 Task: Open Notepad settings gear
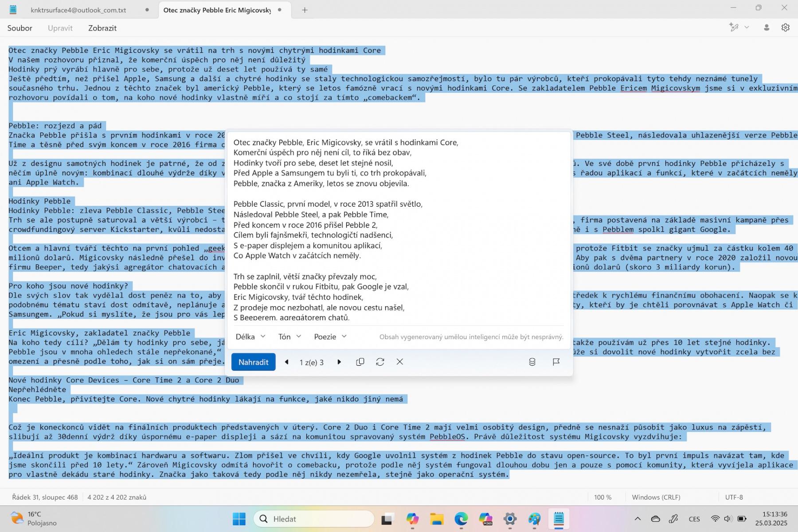click(x=785, y=27)
